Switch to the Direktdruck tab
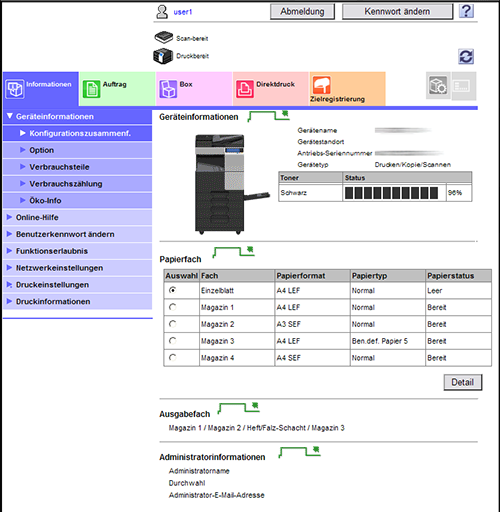This screenshot has height=512, width=500. coord(271,89)
